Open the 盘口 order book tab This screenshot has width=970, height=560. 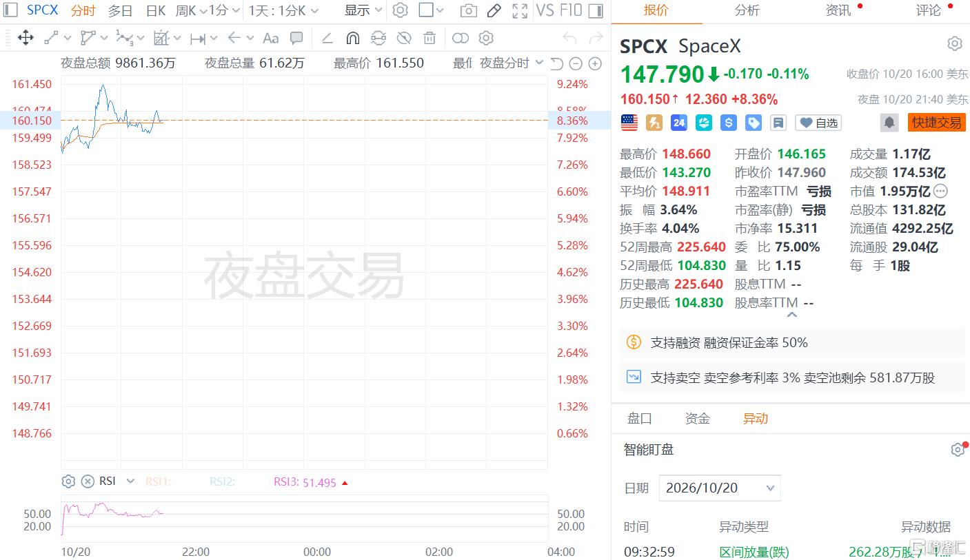640,418
